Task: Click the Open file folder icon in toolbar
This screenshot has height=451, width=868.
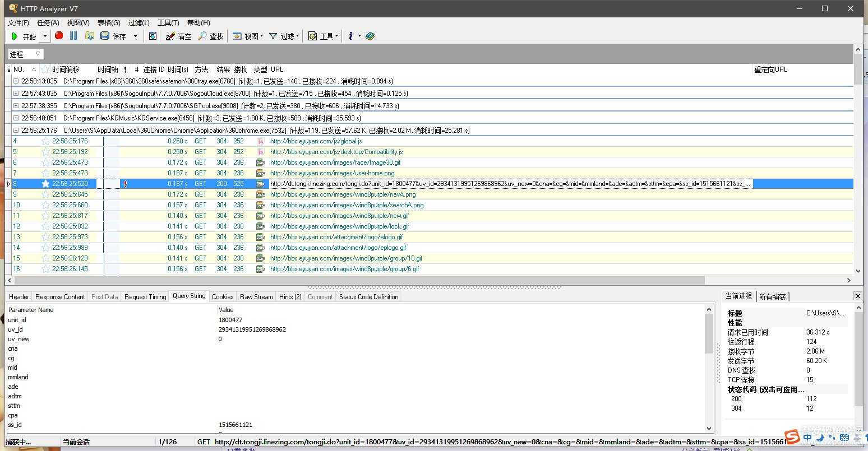Action: pyautogui.click(x=90, y=36)
